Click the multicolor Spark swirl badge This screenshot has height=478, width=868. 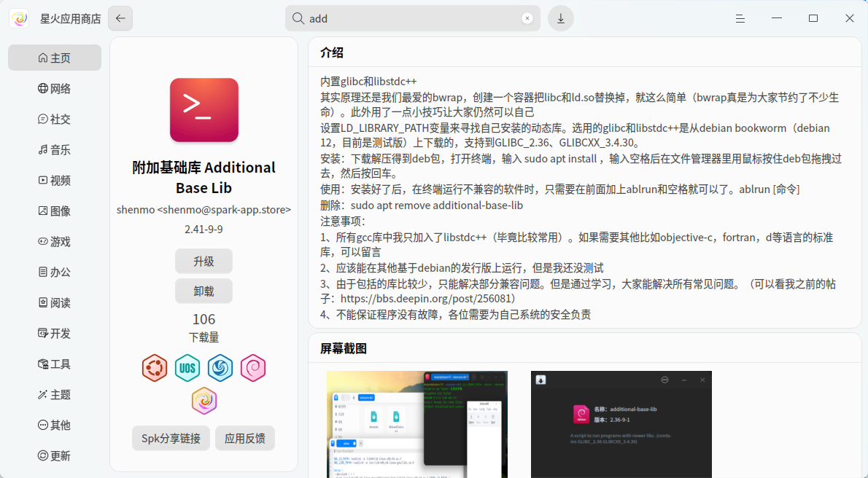[x=204, y=401]
